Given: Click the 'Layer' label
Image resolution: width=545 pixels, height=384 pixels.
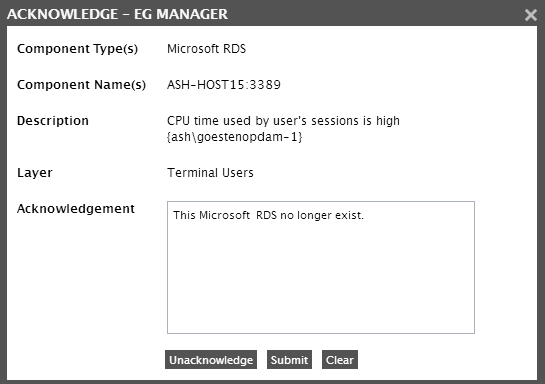Looking at the screenshot, I should click(35, 173).
